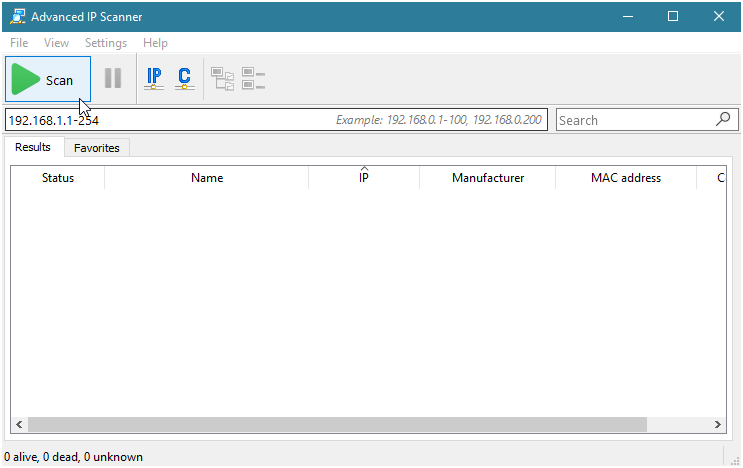Open the Help menu
The image size is (743, 468).
pyautogui.click(x=155, y=43)
